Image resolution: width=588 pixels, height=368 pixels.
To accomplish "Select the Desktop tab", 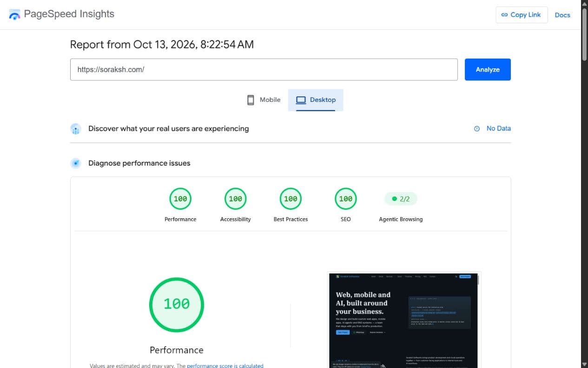I will click(x=316, y=100).
